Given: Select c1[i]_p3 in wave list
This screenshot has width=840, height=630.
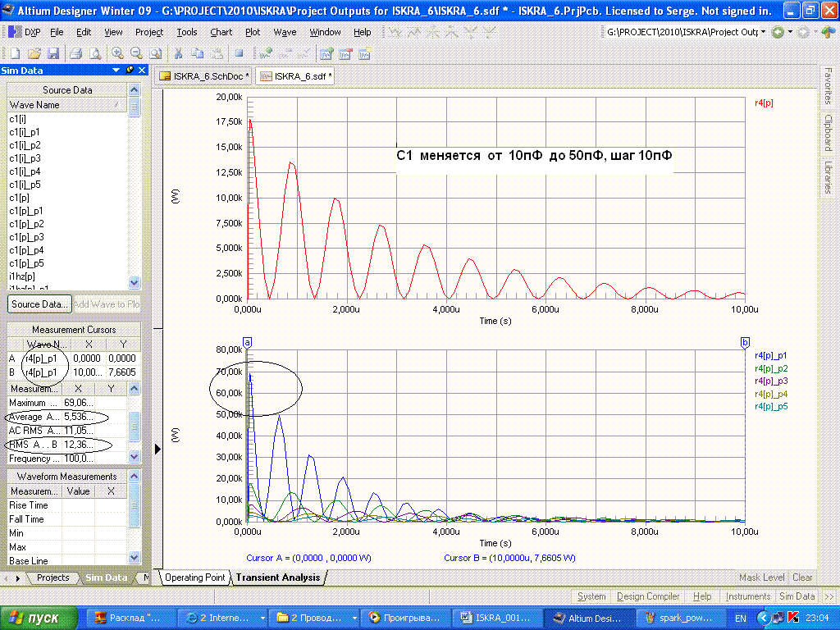Looking at the screenshot, I should click(25, 158).
